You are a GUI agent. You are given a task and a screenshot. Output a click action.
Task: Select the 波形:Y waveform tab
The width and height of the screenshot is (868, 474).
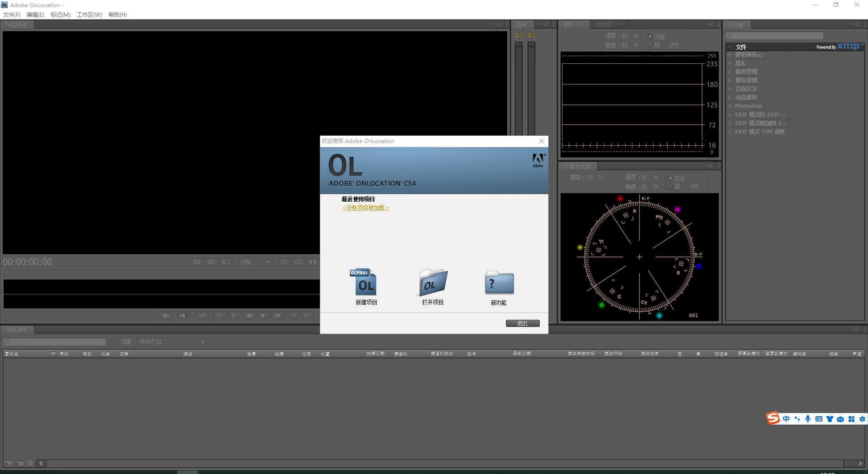point(573,25)
